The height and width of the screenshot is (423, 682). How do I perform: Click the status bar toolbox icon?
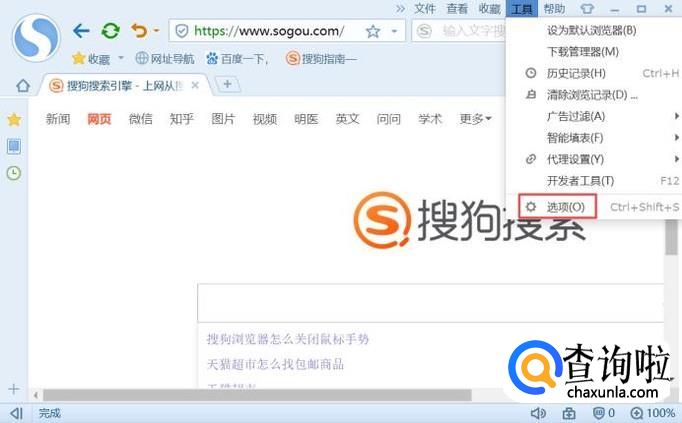(x=569, y=413)
